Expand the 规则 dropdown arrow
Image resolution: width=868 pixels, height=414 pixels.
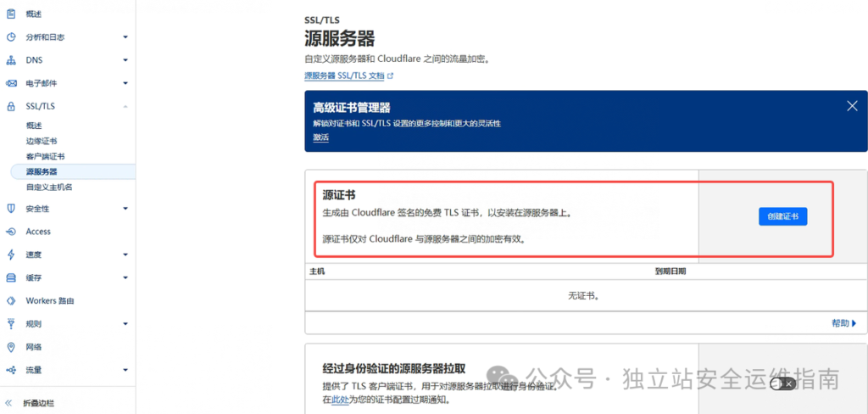(125, 324)
